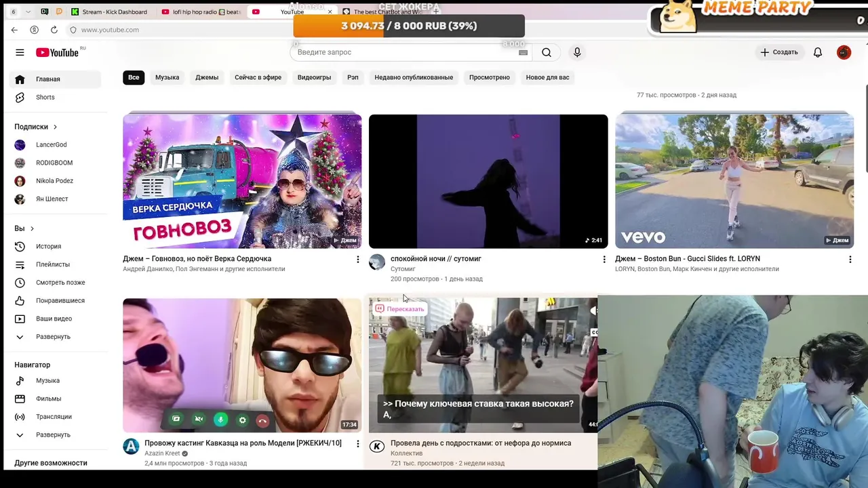868x488 pixels.
Task: Expand the Подписки section header
Action: coord(36,127)
